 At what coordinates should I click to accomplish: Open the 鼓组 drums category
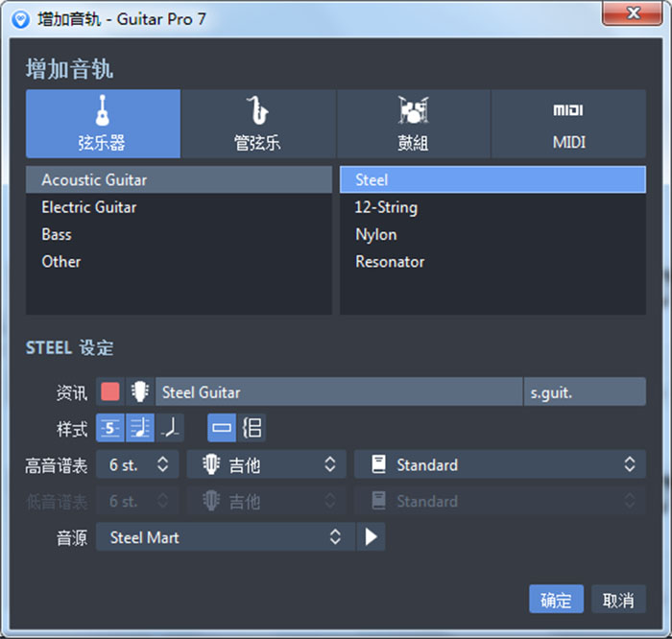point(413,124)
